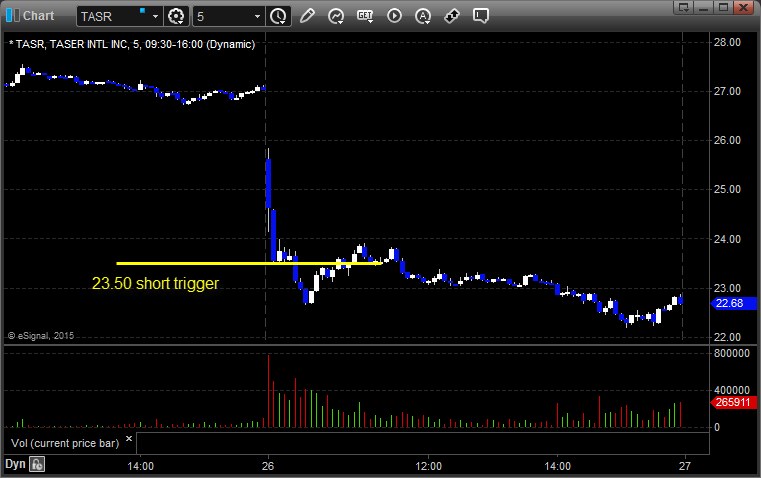Open the GET tools menu icon
This screenshot has height=478, width=761.
[x=365, y=16]
